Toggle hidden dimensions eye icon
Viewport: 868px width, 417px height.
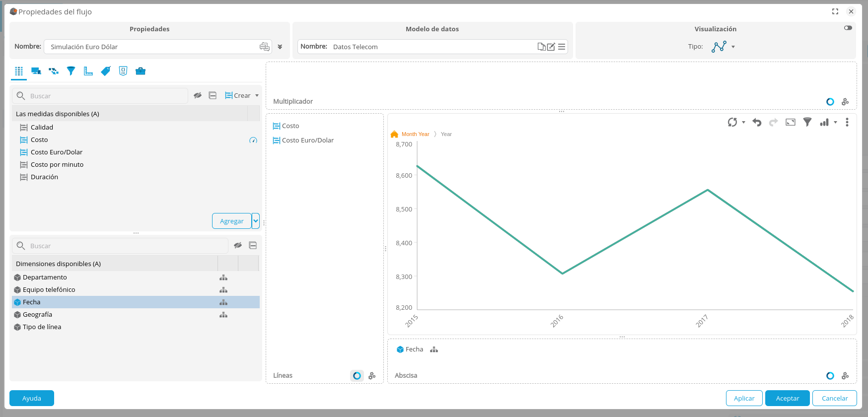pyautogui.click(x=238, y=245)
